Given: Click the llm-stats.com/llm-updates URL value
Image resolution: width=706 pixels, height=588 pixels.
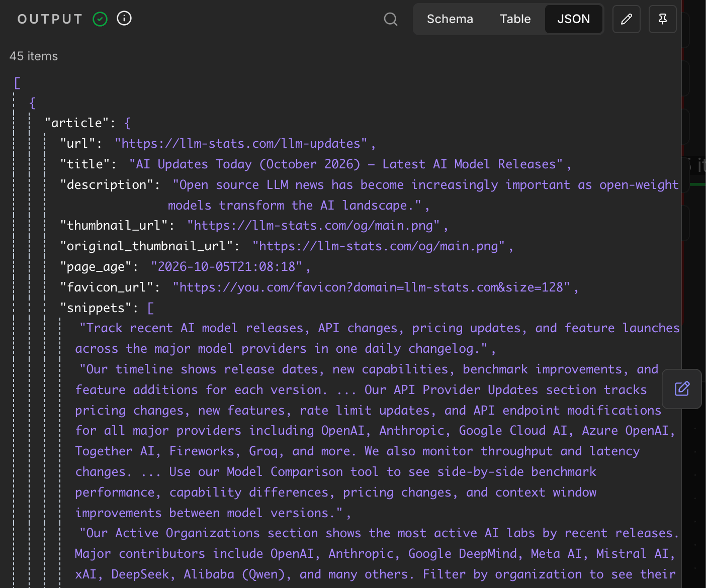Looking at the screenshot, I should tap(241, 144).
